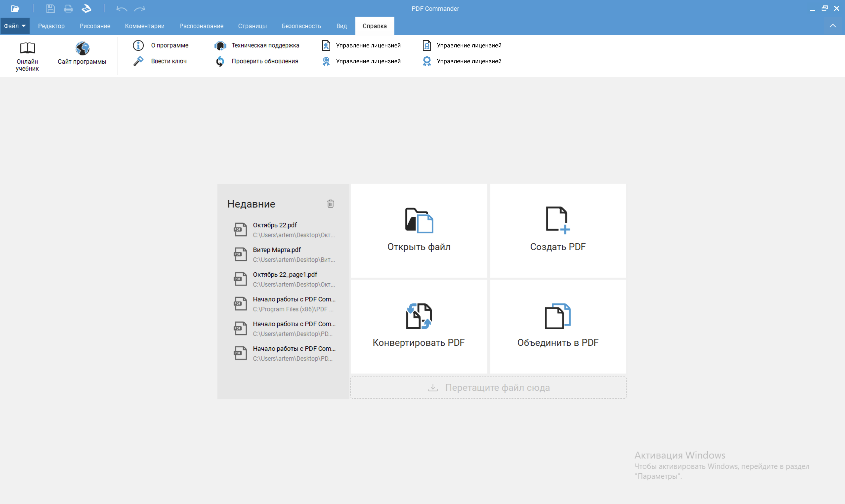Click Техническая поддержка label
845x504 pixels.
coord(265,45)
